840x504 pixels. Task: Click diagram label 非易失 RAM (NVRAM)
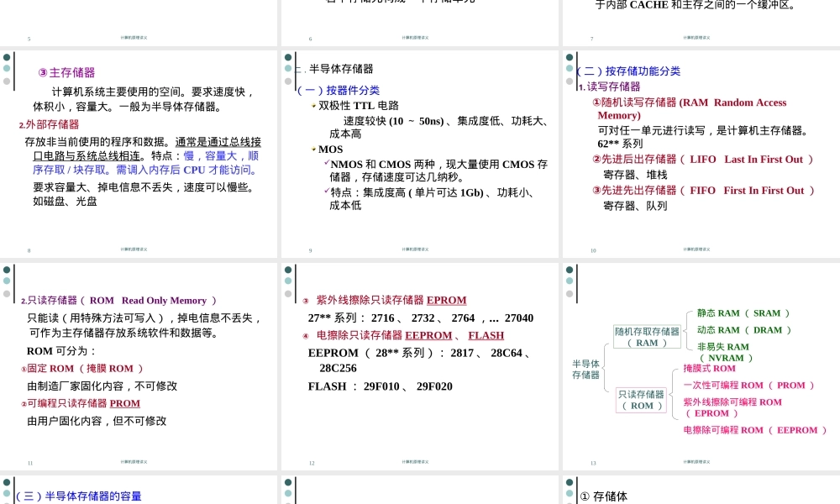725,352
